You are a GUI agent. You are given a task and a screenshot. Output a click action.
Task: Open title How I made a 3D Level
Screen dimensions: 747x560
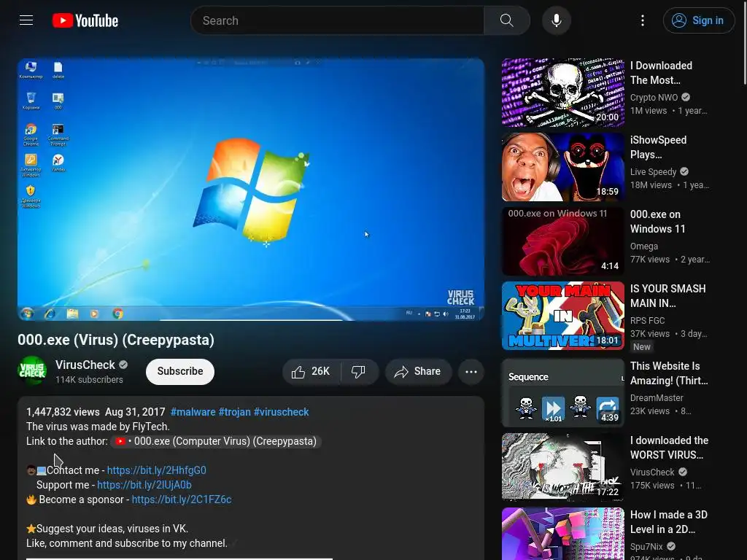pyautogui.click(x=669, y=522)
